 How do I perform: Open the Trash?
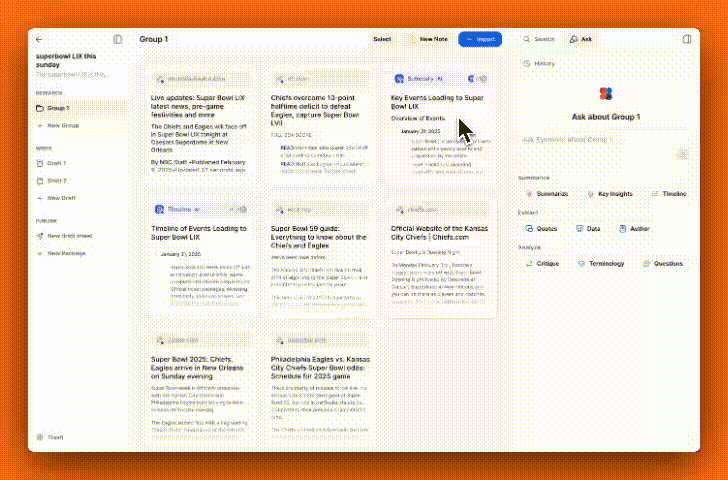[50, 437]
